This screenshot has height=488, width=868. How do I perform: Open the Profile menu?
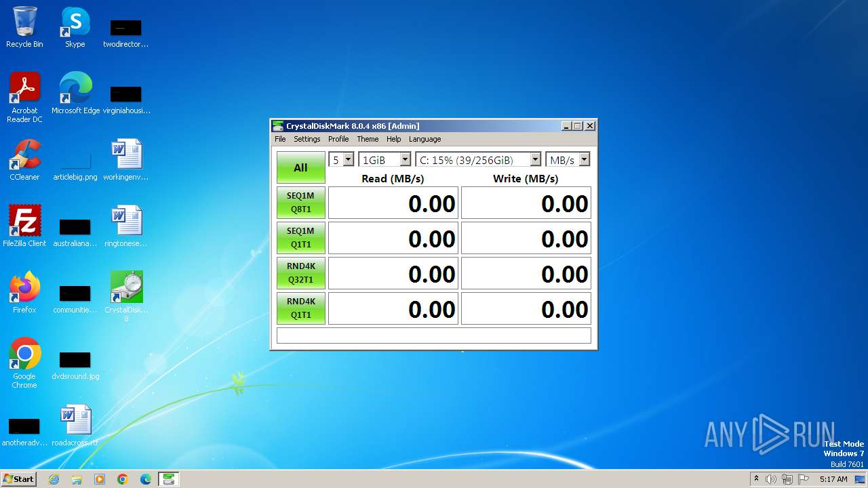point(338,139)
